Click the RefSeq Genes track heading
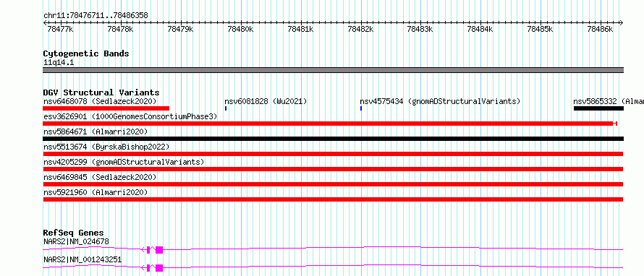Viewport: 644px width, 276px height. 74,233
